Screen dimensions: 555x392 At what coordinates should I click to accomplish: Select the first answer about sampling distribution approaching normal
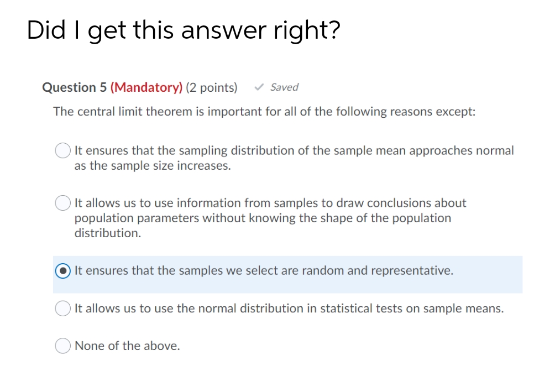point(62,150)
